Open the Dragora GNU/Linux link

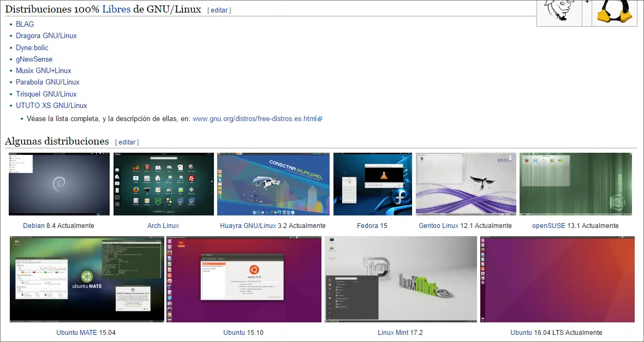46,35
